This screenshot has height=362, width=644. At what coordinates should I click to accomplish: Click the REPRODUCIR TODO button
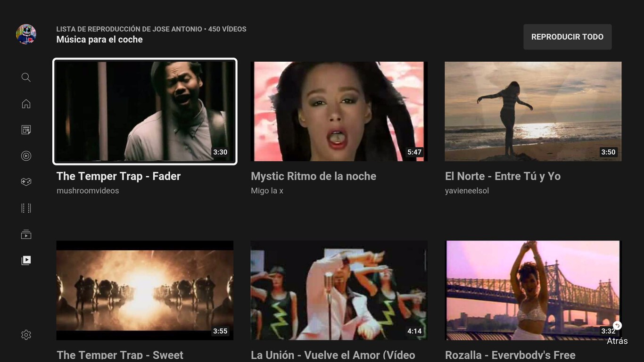coord(567,37)
